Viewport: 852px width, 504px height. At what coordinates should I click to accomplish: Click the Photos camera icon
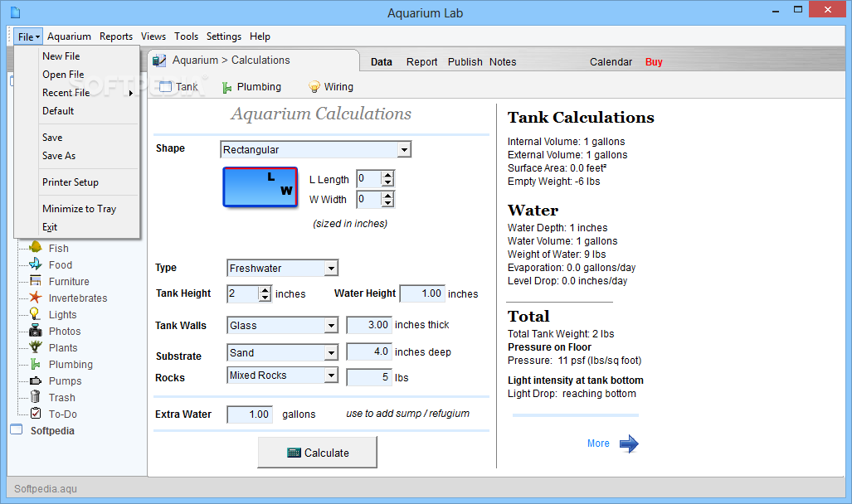click(36, 330)
